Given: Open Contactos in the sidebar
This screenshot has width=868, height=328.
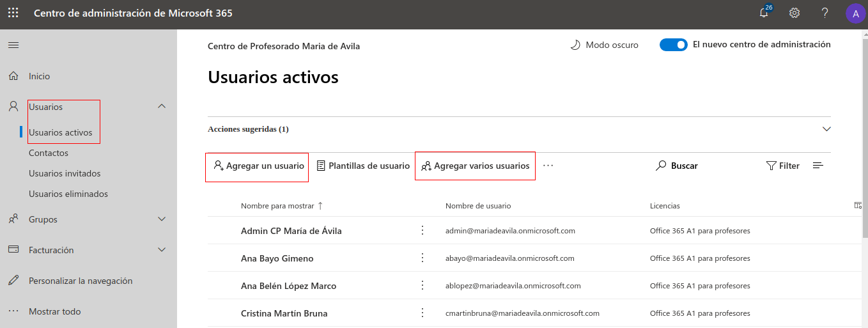Looking at the screenshot, I should (49, 153).
